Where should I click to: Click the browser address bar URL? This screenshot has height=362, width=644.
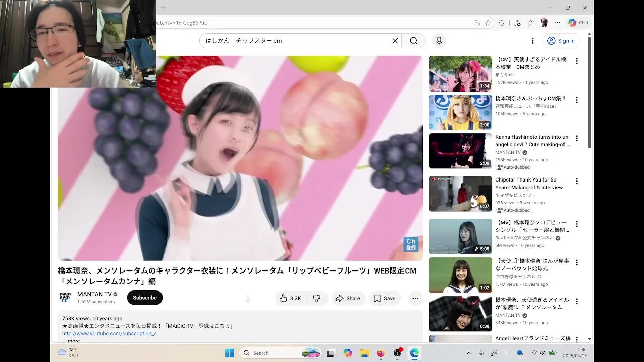click(x=182, y=23)
